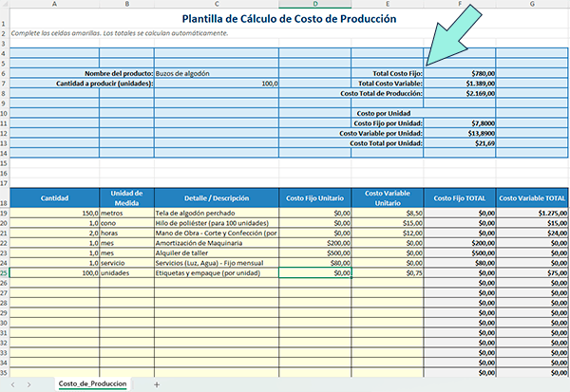Select the Costo Total de Producción value cell
Screen dimensions: 570x392
[x=459, y=94]
